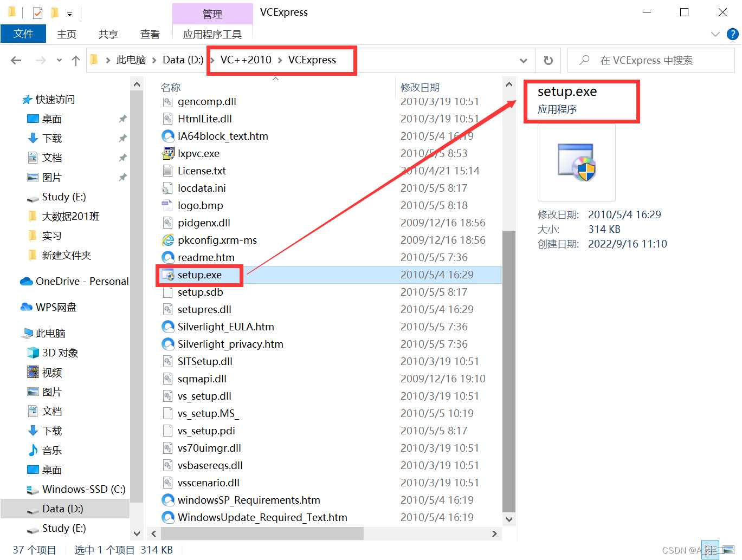This screenshot has height=560, width=742.
Task: Open pinned 下载 under Quick access
Action: [x=52, y=138]
